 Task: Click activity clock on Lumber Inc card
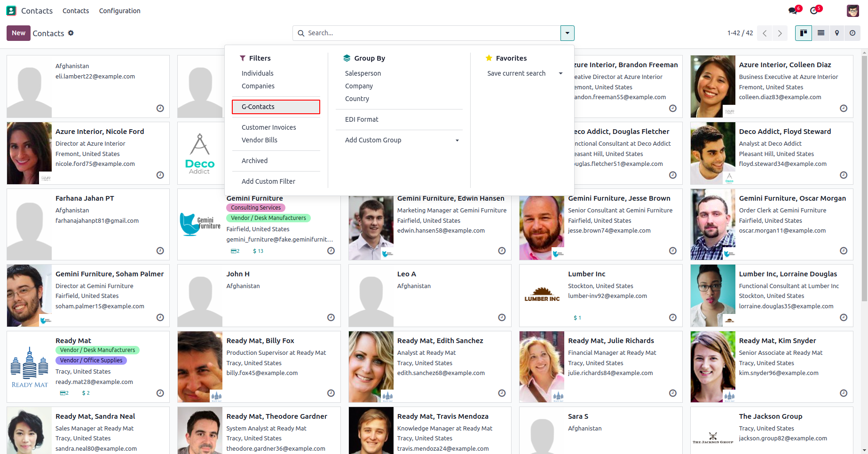(x=672, y=318)
